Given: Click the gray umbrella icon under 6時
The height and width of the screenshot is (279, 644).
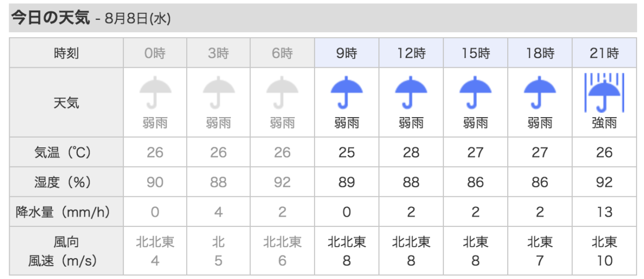Looking at the screenshot, I should [x=282, y=92].
